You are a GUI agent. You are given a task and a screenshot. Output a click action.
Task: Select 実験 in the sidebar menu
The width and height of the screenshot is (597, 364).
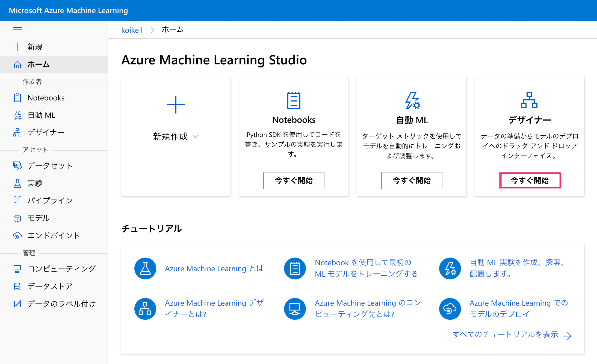click(54, 183)
